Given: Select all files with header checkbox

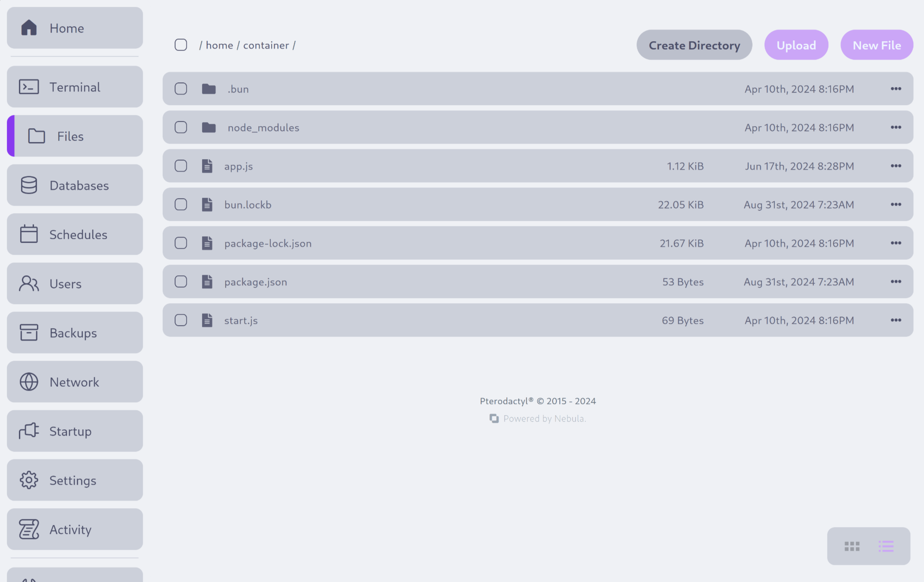Looking at the screenshot, I should click(180, 44).
